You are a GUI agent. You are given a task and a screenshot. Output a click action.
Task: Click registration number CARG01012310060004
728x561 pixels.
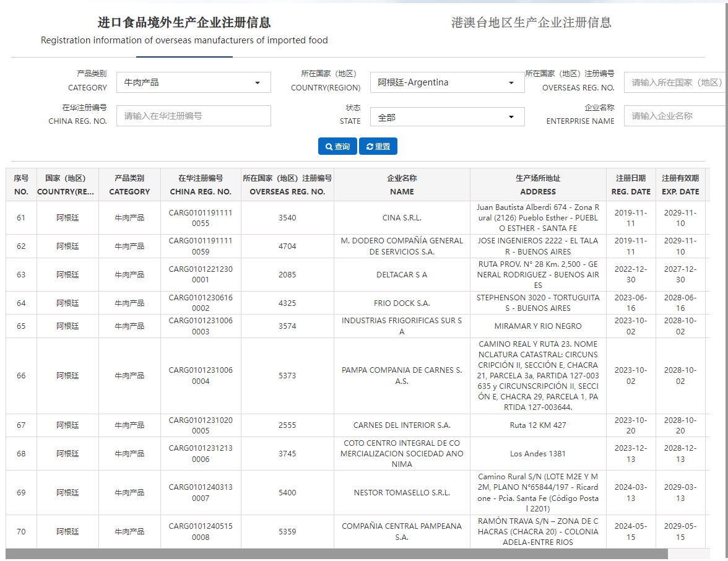point(201,375)
